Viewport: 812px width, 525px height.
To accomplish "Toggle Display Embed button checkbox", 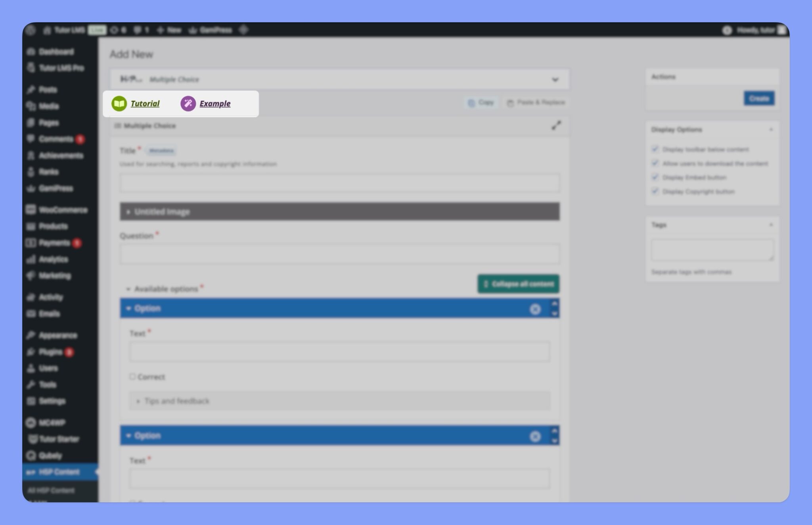I will pyautogui.click(x=655, y=177).
